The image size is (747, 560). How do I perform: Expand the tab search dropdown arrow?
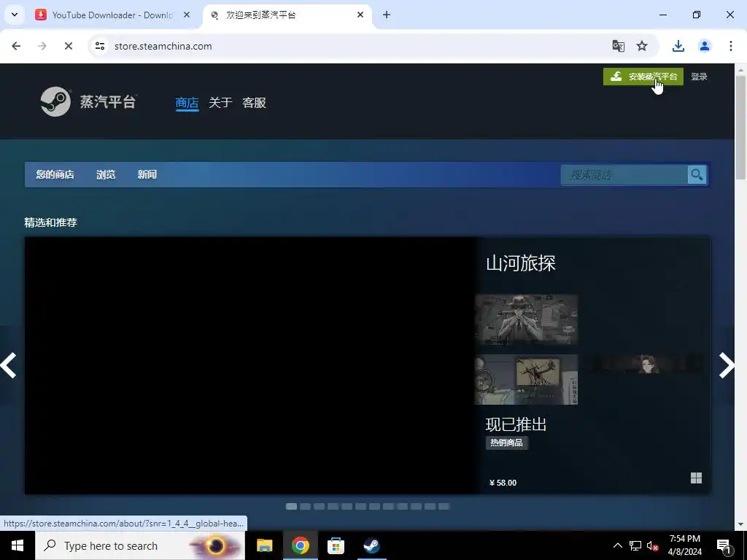[15, 15]
